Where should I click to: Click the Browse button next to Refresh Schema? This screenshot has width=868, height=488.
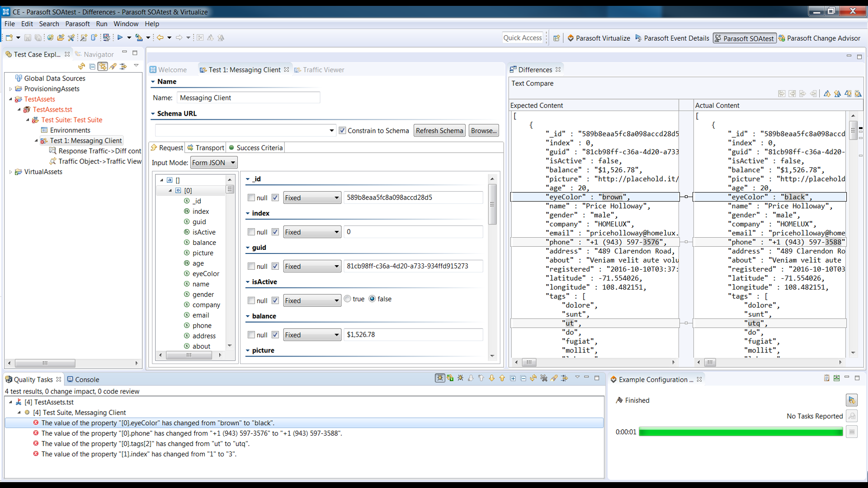tap(483, 130)
